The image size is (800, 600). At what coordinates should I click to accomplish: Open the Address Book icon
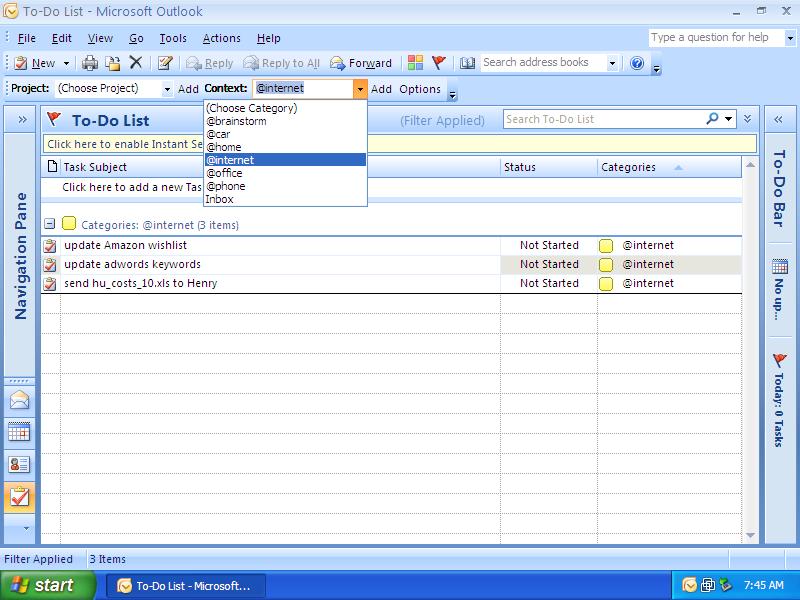pos(467,63)
